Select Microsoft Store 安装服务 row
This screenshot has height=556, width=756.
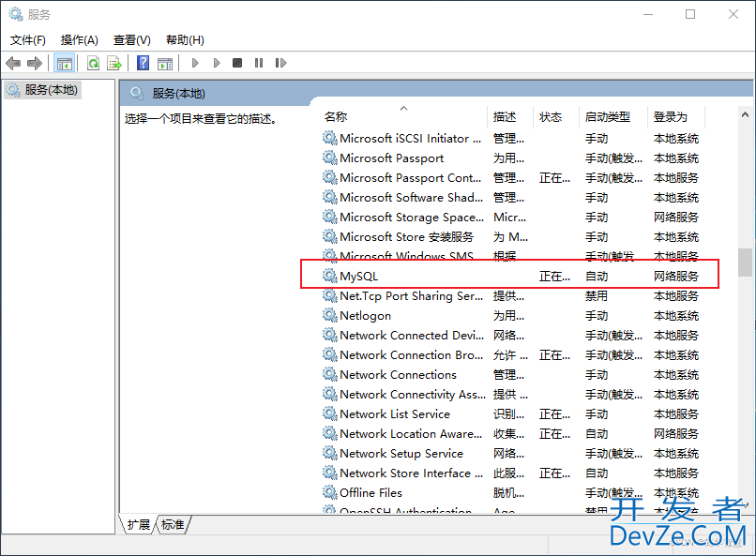510,236
